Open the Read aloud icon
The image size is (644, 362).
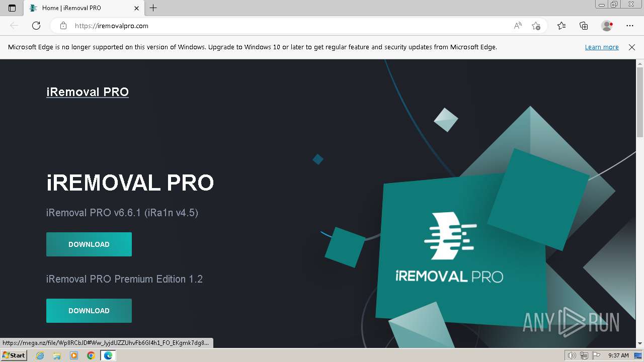[x=518, y=26]
